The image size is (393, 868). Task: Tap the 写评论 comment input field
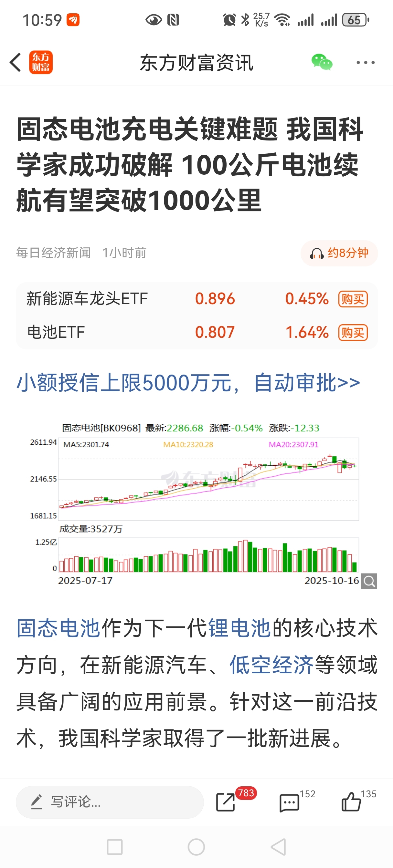pyautogui.click(x=110, y=802)
